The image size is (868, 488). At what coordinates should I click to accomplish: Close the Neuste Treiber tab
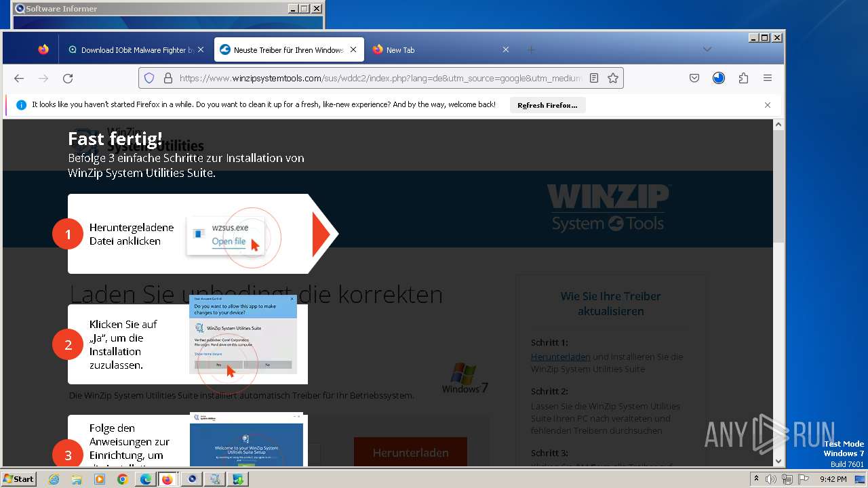click(x=353, y=49)
